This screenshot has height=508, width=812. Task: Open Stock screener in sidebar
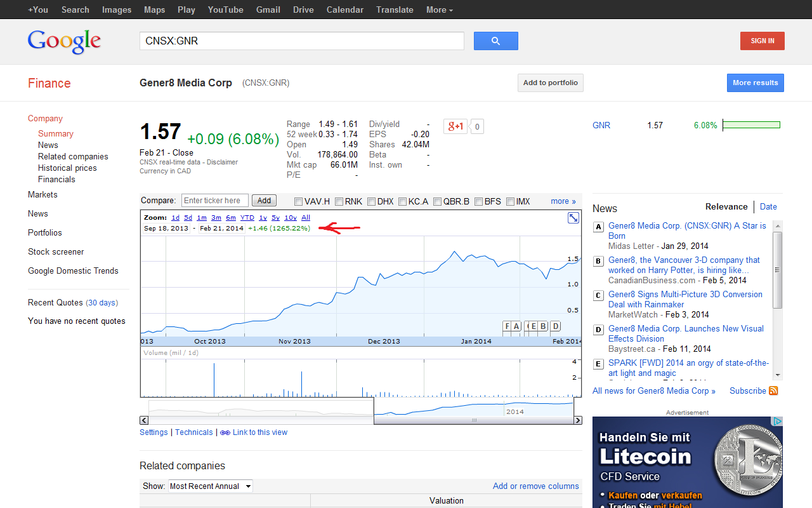56,252
